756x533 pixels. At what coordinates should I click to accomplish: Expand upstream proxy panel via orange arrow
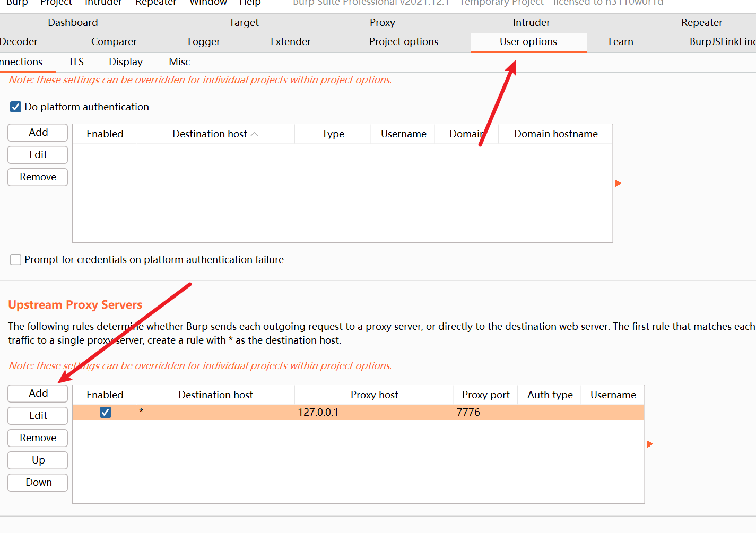click(649, 444)
